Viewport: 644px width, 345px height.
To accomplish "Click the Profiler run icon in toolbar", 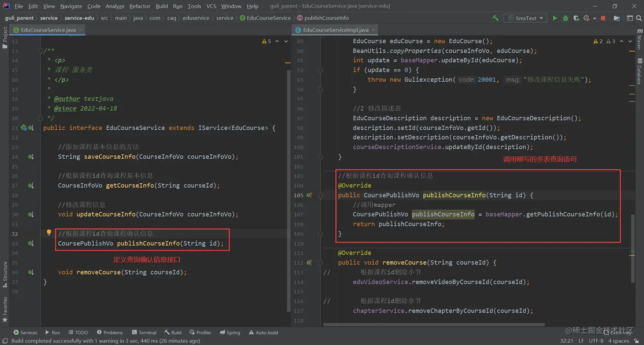I will 586,18.
